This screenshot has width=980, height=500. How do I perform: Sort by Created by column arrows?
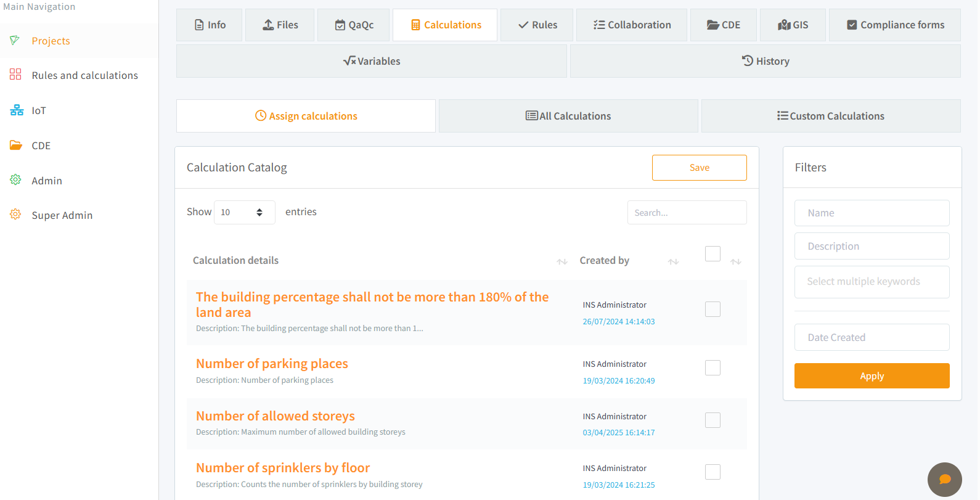(x=673, y=261)
